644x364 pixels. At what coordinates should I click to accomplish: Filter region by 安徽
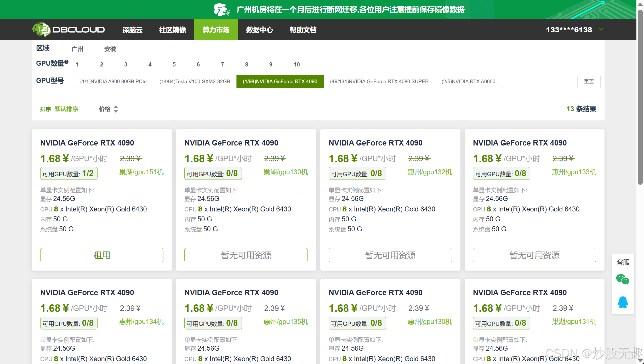tap(110, 49)
